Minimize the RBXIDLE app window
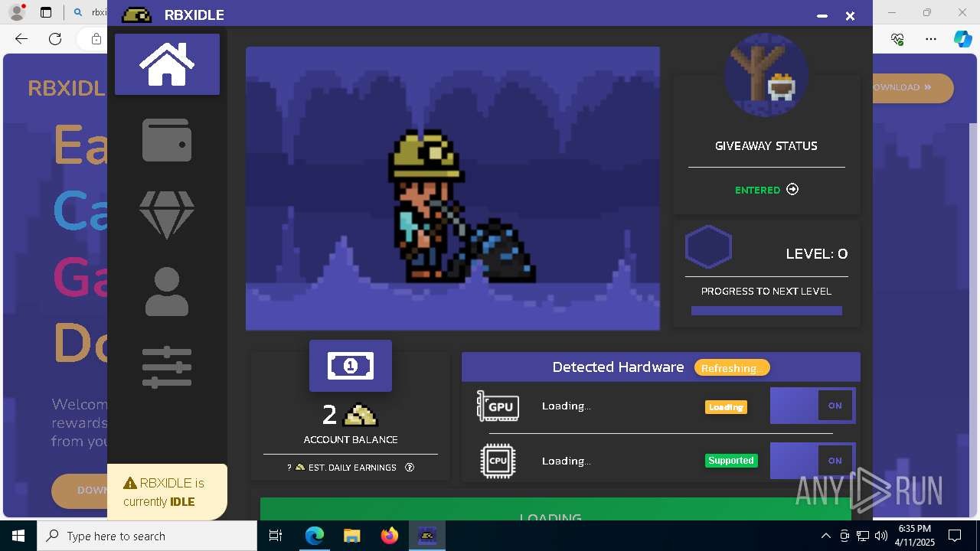The height and width of the screenshot is (551, 980). pyautogui.click(x=822, y=16)
